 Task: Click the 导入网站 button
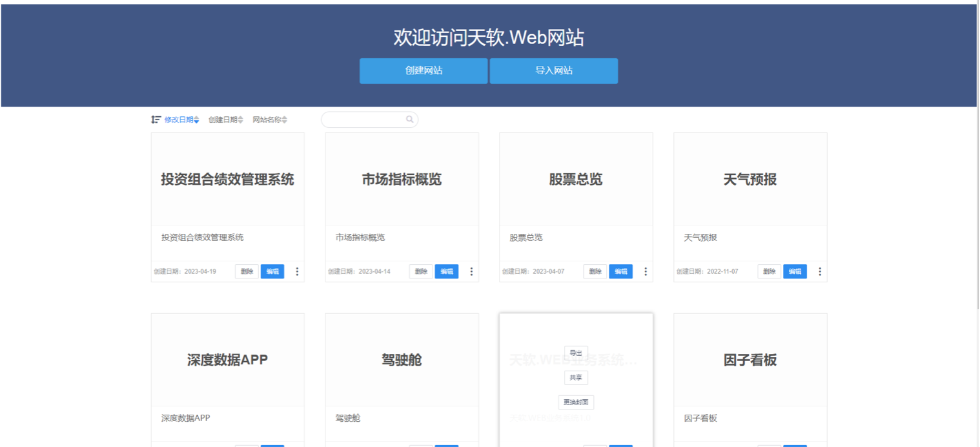point(554,71)
